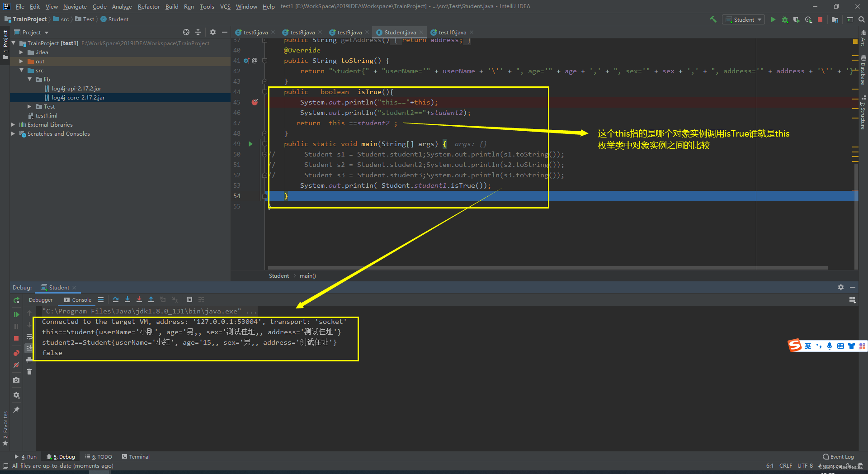Viewport: 868px width, 474px height.
Task: Pin the Debug tab
Action: click(x=16, y=410)
